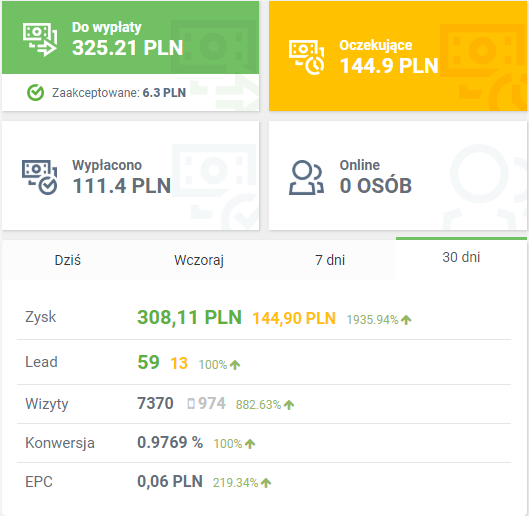Select the 7 dni tab
Viewport: 529px width, 516px height.
(330, 260)
